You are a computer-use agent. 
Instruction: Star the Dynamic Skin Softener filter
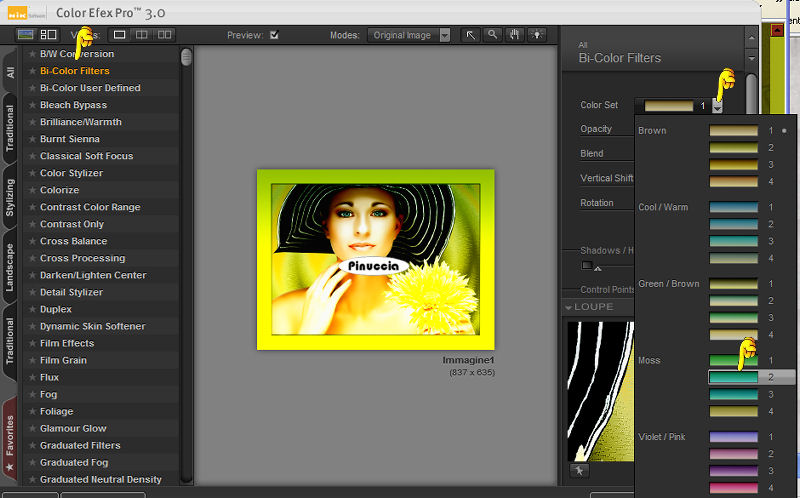(32, 326)
